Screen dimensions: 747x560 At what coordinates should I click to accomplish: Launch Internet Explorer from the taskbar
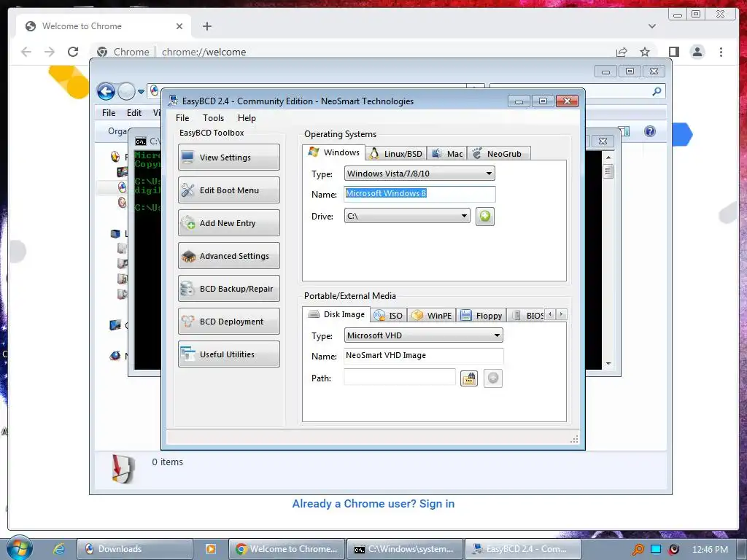(58, 548)
